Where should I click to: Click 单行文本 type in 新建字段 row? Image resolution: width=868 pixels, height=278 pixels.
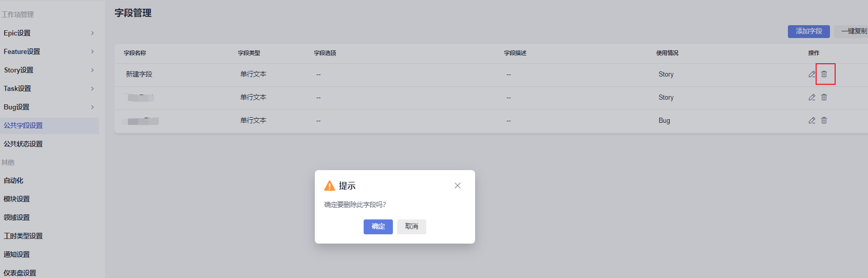253,74
